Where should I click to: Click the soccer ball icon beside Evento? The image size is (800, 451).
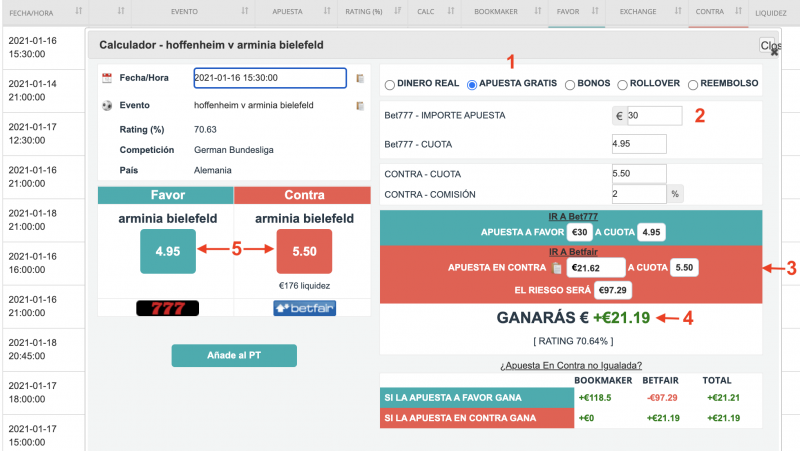[108, 105]
